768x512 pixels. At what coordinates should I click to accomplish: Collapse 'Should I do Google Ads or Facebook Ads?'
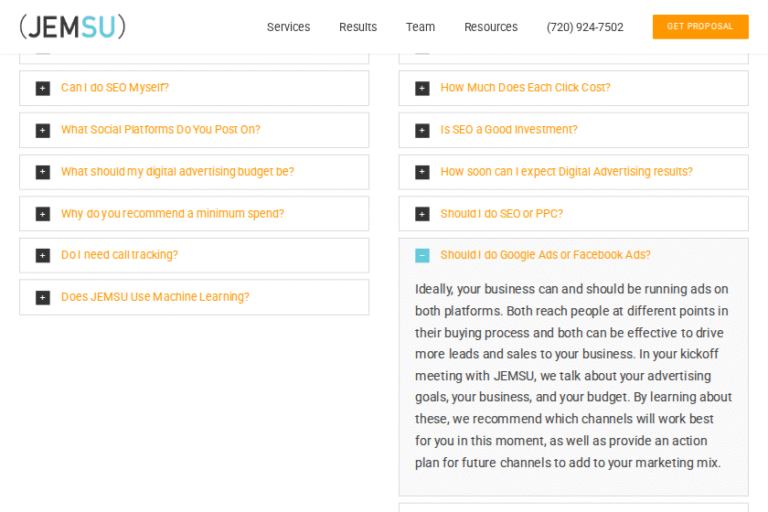click(x=545, y=255)
